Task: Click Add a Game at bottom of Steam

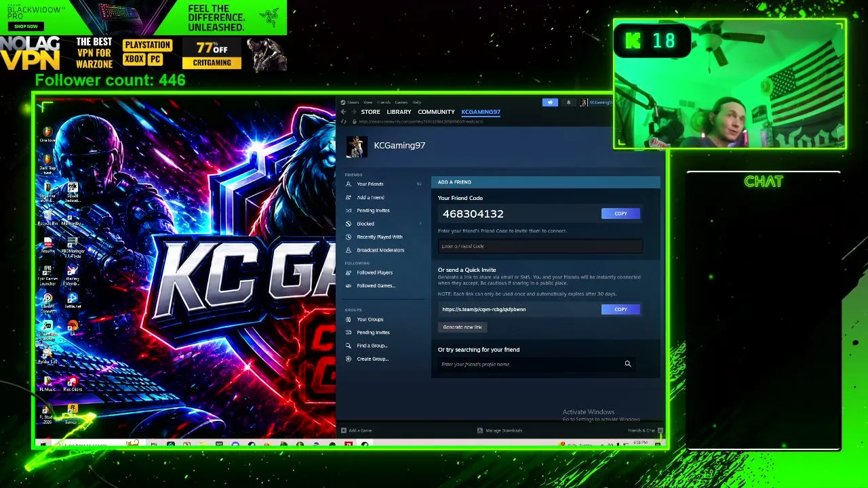Action: (357, 430)
